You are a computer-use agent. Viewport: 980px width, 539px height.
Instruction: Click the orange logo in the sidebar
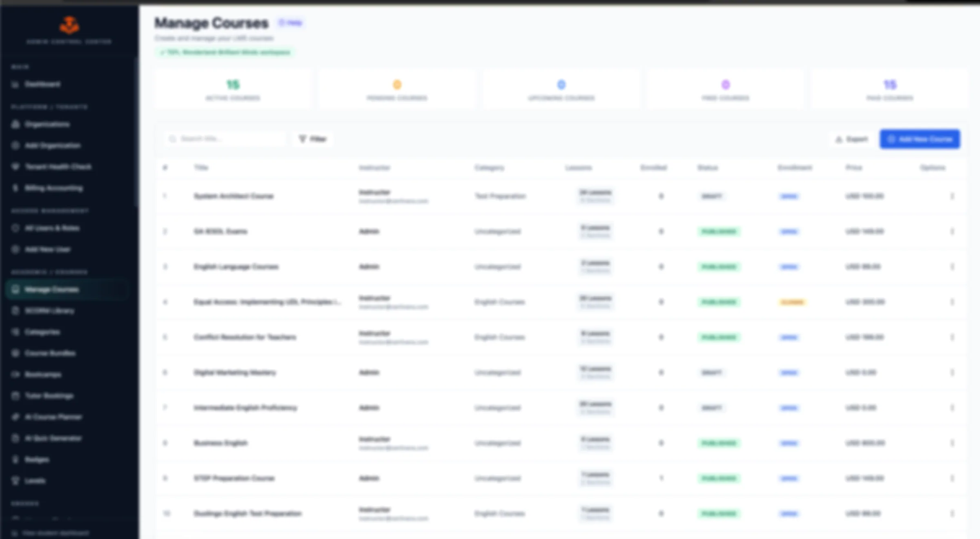pyautogui.click(x=69, y=25)
